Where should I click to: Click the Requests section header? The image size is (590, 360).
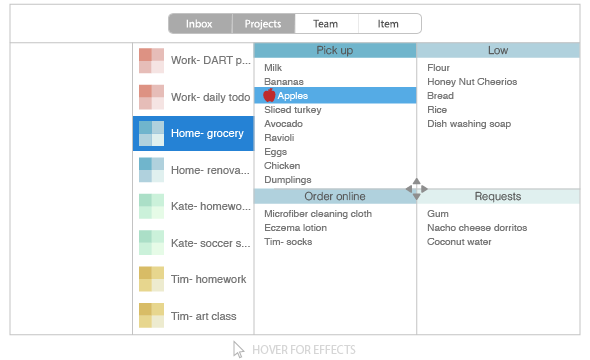498,196
